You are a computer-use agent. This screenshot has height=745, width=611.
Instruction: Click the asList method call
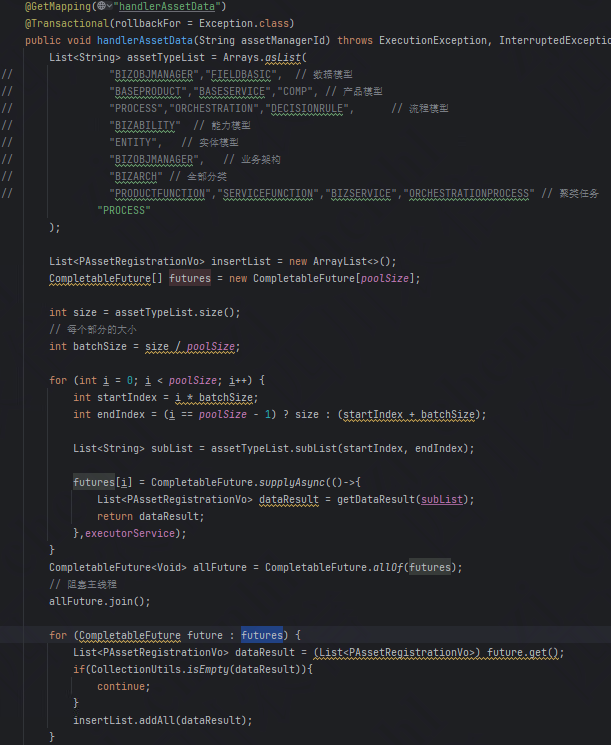283,57
